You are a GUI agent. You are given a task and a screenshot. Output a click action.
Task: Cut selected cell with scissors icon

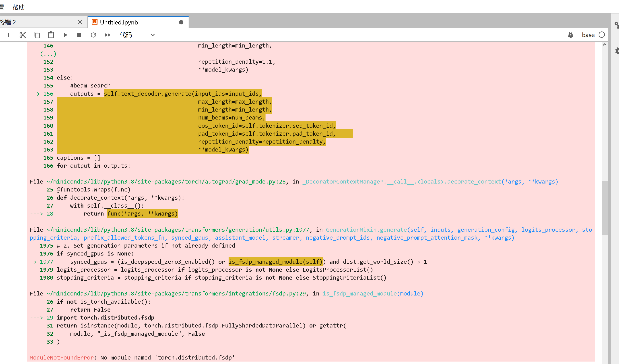[x=23, y=35]
